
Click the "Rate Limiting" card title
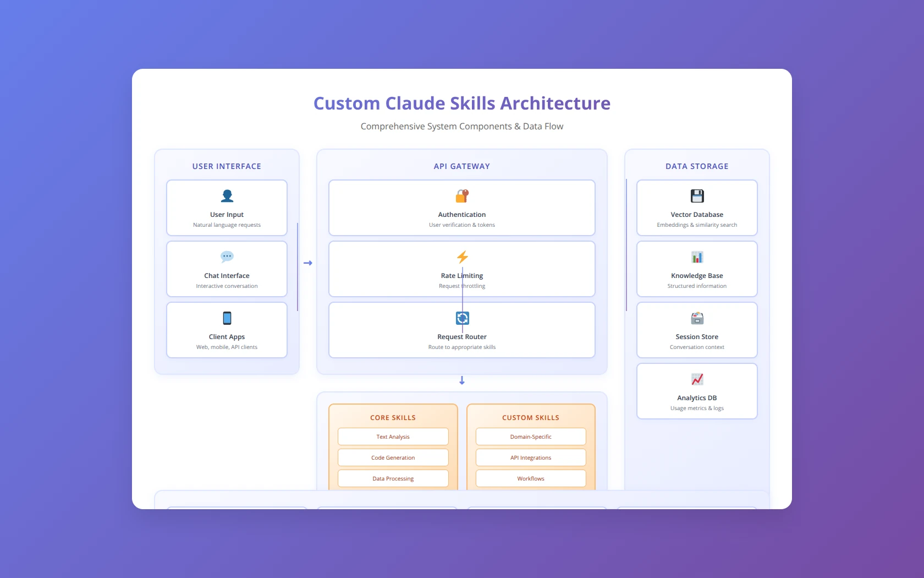(462, 276)
